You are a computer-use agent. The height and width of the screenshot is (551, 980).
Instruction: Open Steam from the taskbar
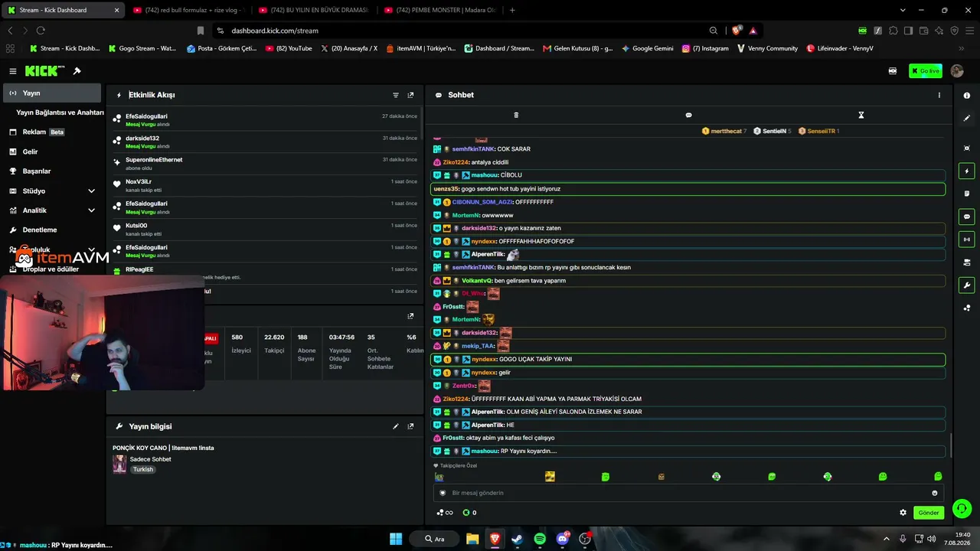pyautogui.click(x=517, y=539)
